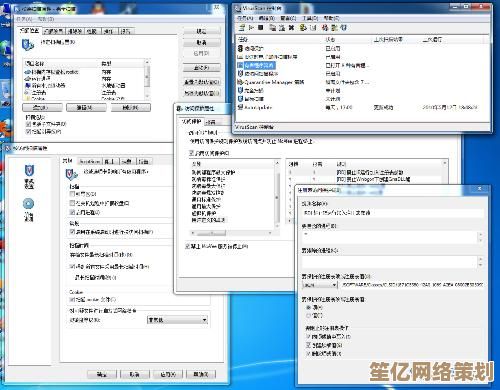Click the Remove button under the item list, top-left window
This screenshot has width=500, height=390.
tap(131, 107)
